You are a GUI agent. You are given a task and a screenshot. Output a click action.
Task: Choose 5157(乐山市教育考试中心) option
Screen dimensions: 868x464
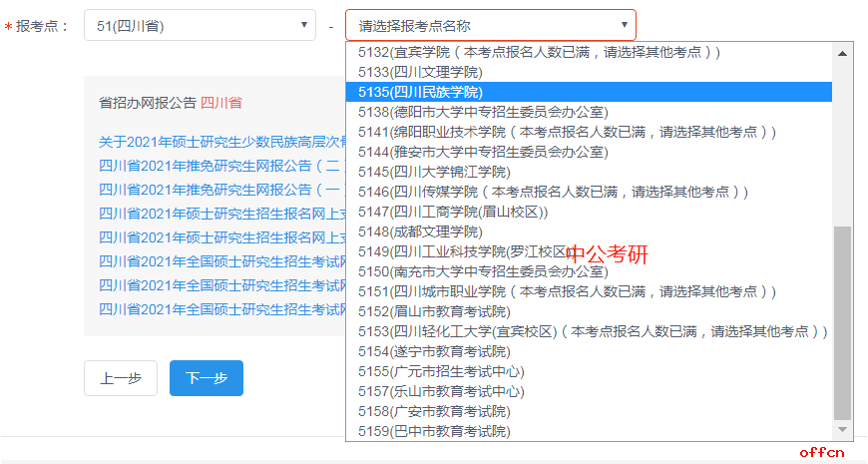pos(441,391)
